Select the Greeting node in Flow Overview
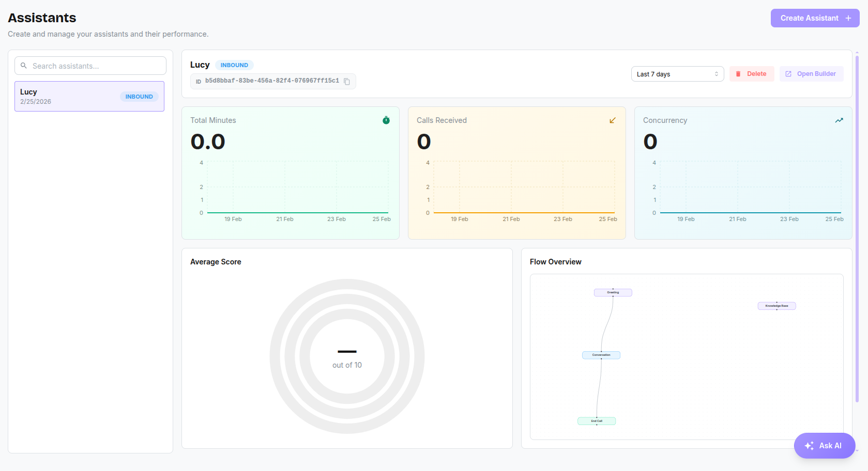The width and height of the screenshot is (868, 471). pyautogui.click(x=613, y=292)
